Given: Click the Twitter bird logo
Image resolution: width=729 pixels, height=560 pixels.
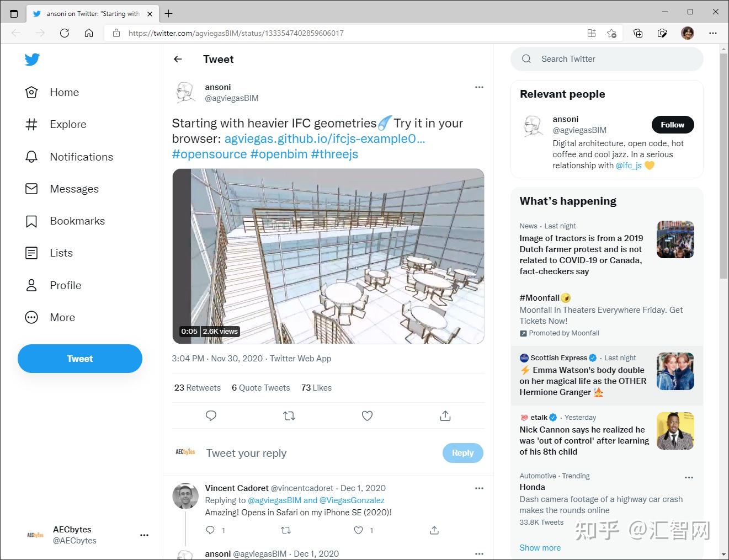Looking at the screenshot, I should pos(32,60).
